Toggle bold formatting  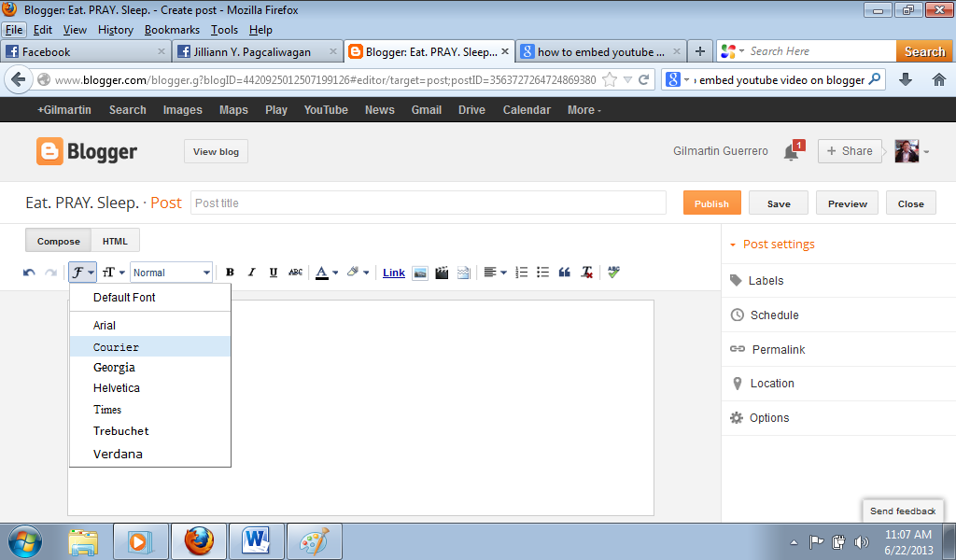pos(230,273)
